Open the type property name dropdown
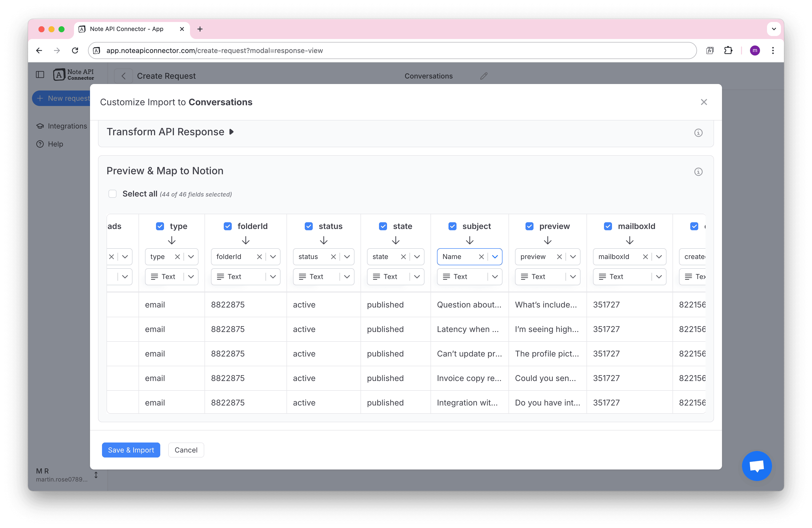Image resolution: width=812 pixels, height=528 pixels. click(x=191, y=257)
